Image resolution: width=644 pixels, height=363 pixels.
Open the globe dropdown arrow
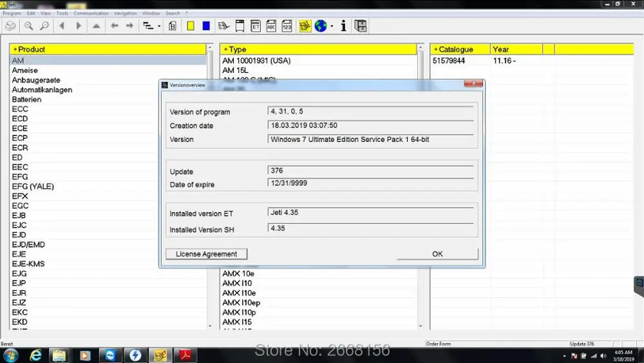pos(332,26)
